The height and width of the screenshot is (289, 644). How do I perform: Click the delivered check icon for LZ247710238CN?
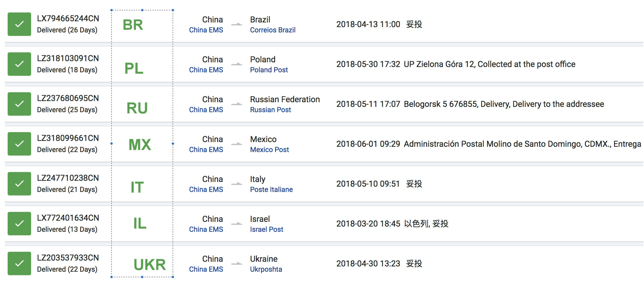point(19,184)
